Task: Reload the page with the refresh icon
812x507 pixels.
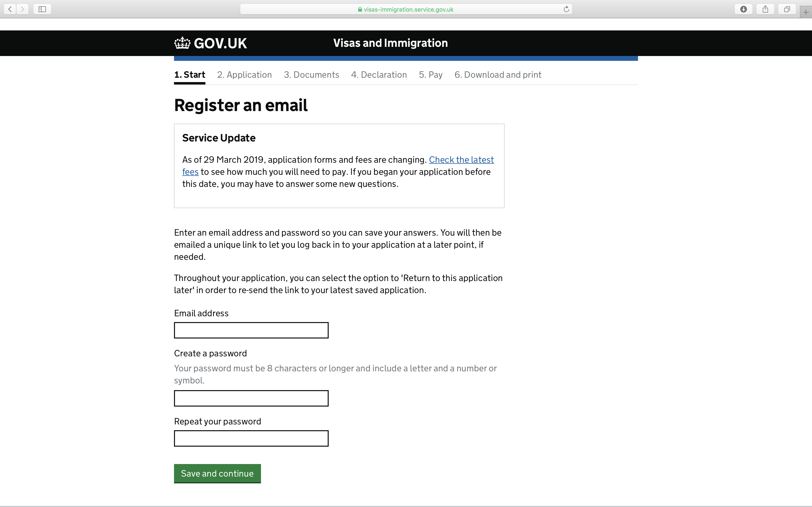Action: click(x=566, y=9)
